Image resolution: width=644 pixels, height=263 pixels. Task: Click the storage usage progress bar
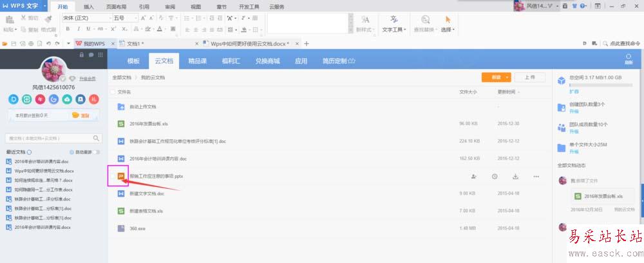[x=601, y=85]
